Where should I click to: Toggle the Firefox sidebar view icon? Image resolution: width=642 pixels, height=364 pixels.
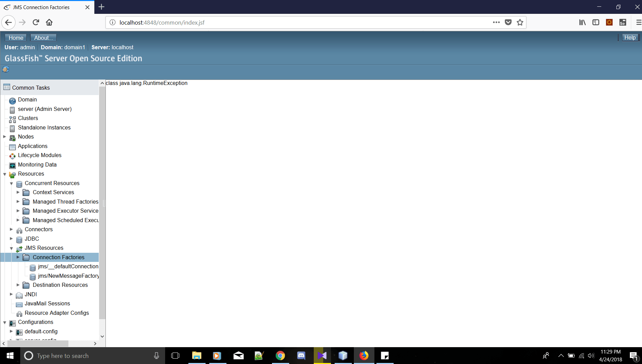[595, 22]
